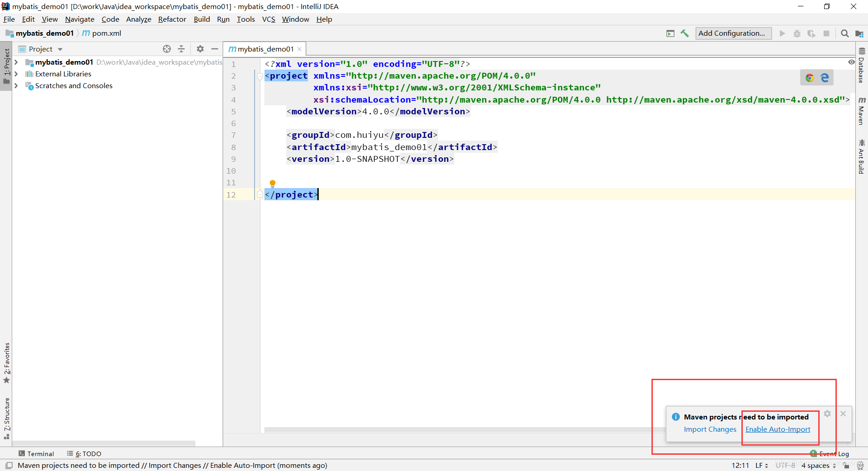Viewport: 868px width, 471px height.
Task: Click the editor inspection eye icon
Action: point(851,62)
